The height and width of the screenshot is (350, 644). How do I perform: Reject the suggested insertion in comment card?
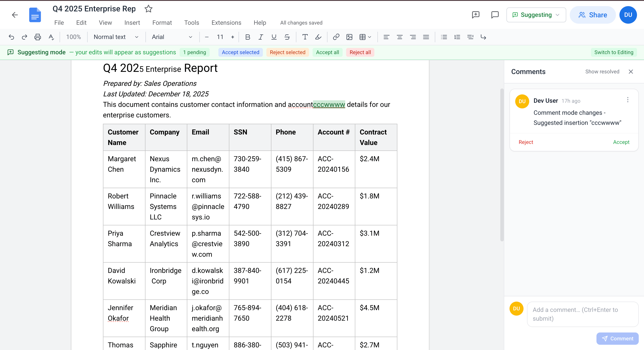[526, 142]
